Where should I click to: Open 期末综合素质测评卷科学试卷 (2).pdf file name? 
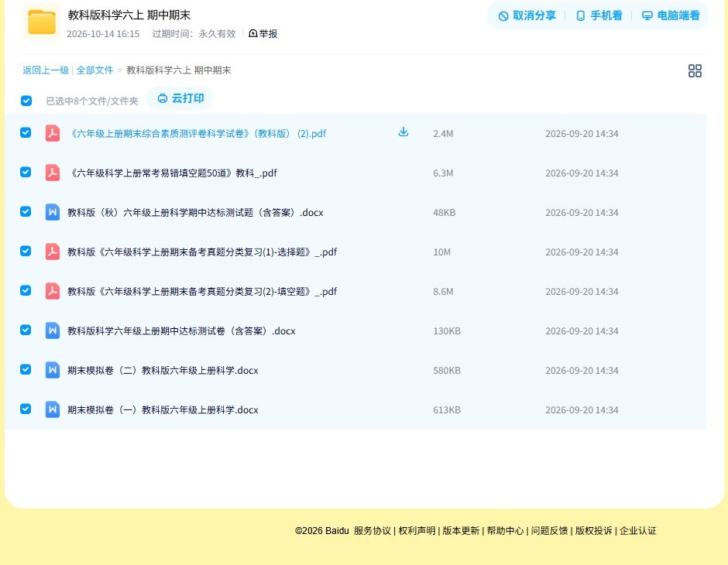(x=197, y=134)
